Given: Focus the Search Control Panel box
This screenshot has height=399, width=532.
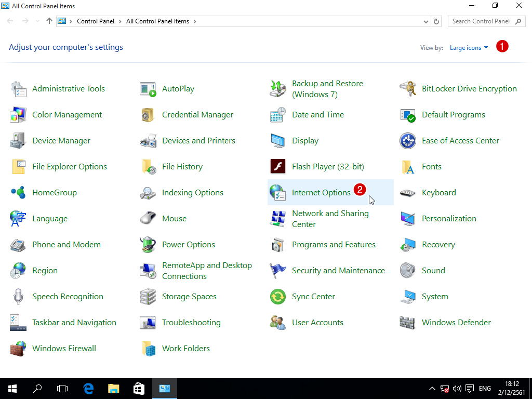Looking at the screenshot, I should tap(486, 21).
